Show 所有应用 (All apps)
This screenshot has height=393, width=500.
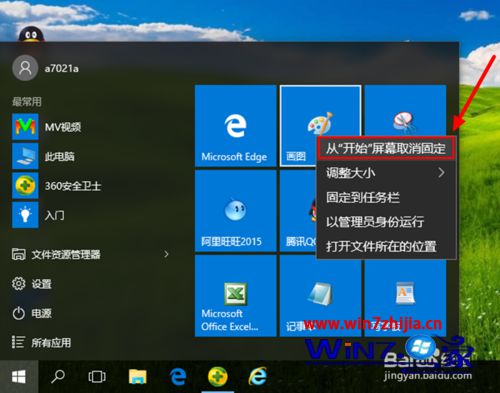pos(41,342)
